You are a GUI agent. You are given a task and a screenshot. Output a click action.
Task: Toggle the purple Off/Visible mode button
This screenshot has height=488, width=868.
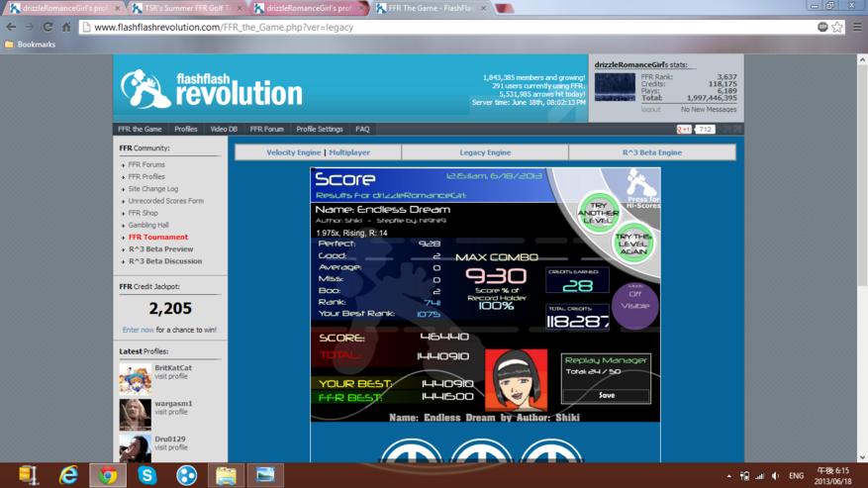(x=635, y=305)
